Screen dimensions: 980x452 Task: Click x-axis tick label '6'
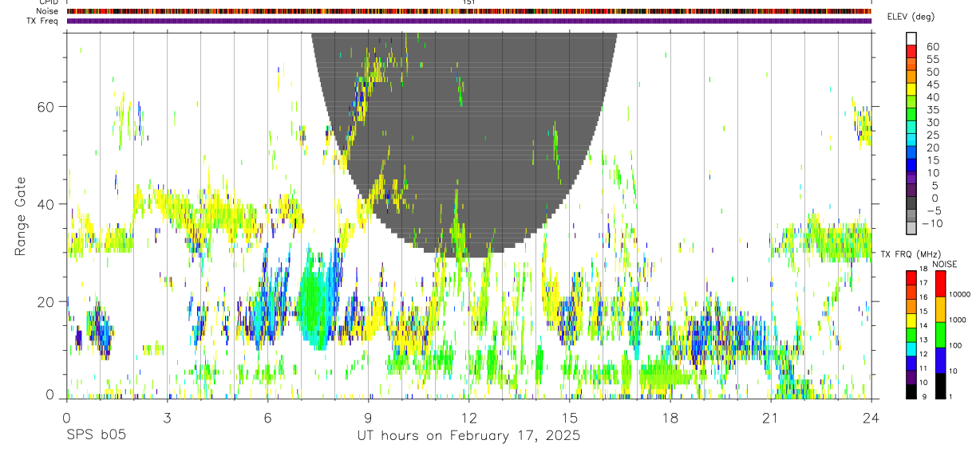(267, 417)
